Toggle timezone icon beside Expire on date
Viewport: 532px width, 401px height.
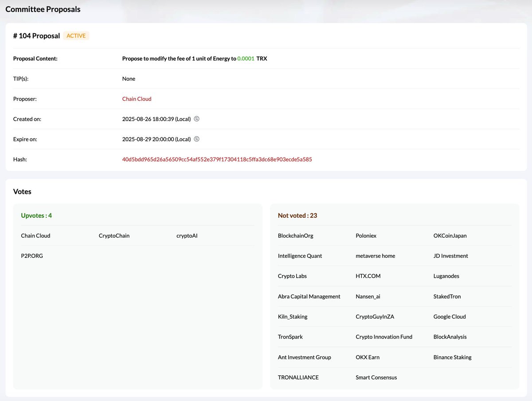(197, 139)
